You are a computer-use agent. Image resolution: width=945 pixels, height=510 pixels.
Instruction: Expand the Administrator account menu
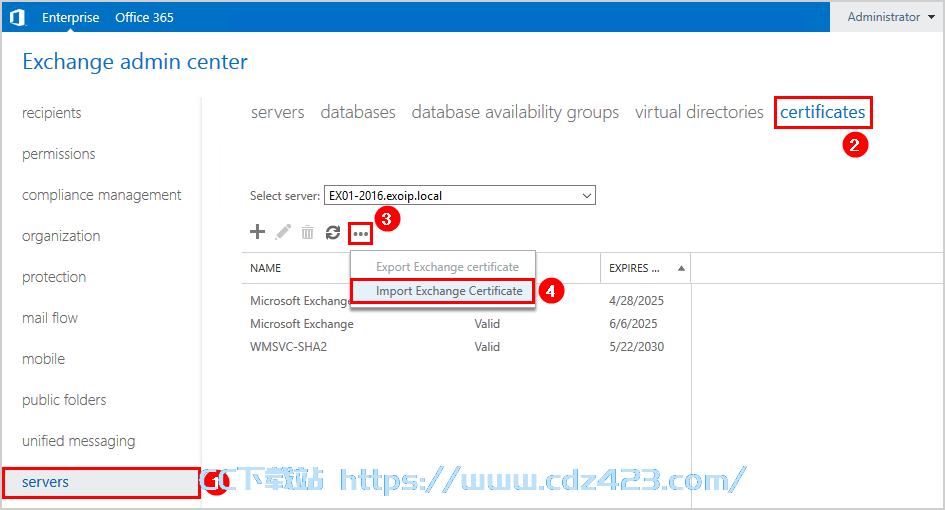(x=891, y=17)
